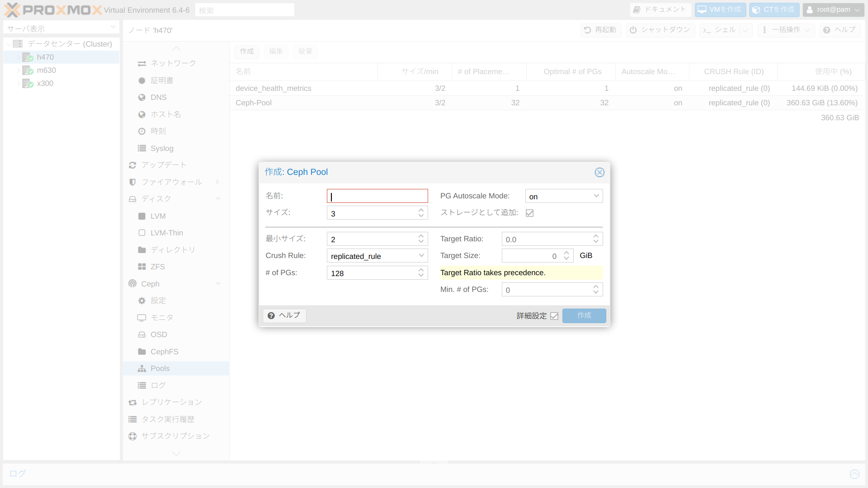868x488 pixels.
Task: Increase the # of PGs spinner value
Action: (421, 270)
